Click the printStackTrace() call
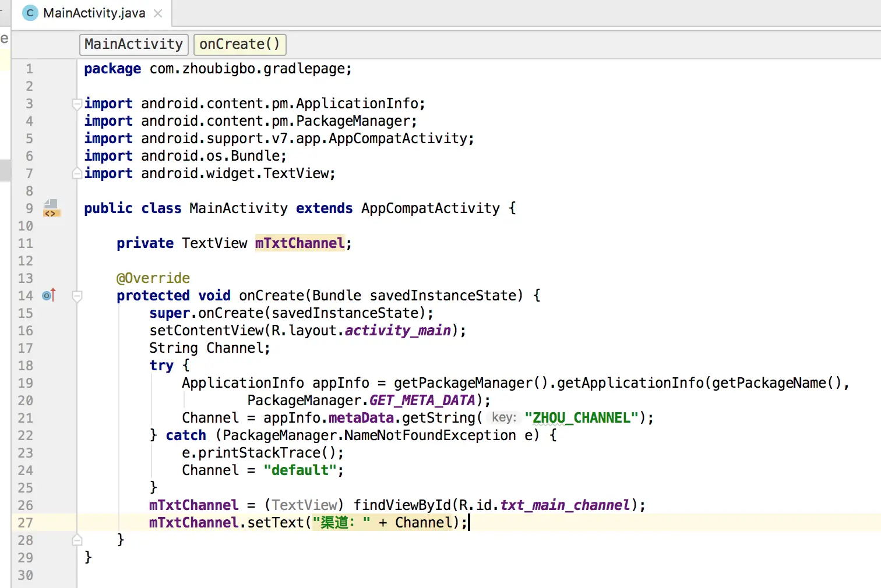 [267, 453]
